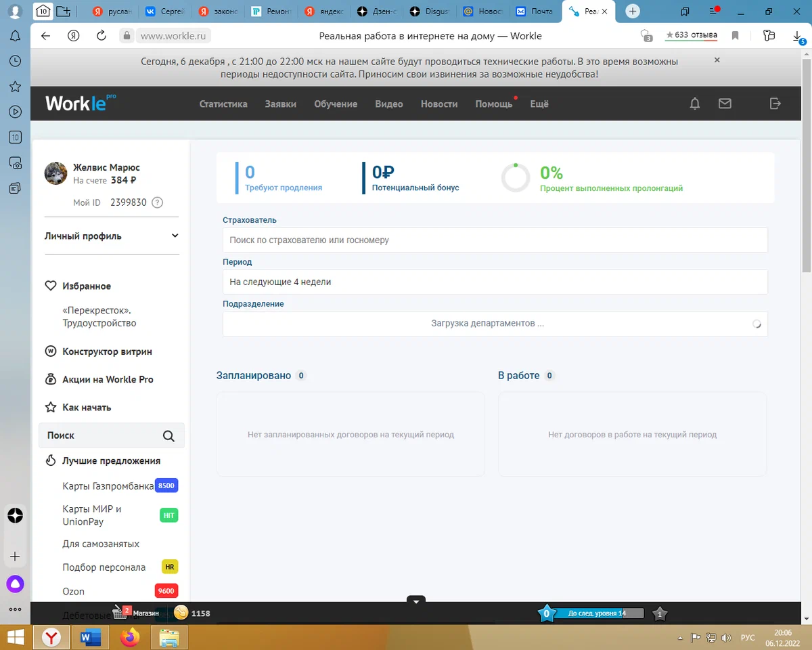This screenshot has width=812, height=650.
Task: Open Статистика in top menu
Action: (x=223, y=104)
